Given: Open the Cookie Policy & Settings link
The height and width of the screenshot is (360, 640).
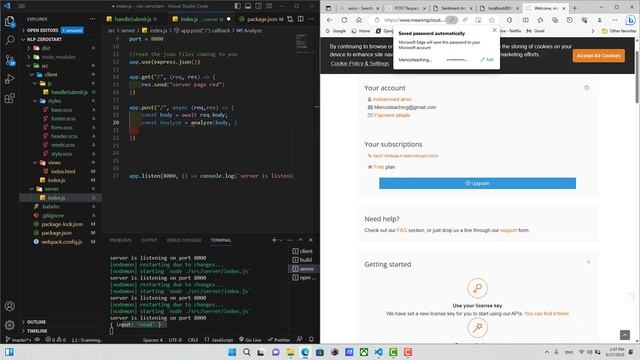Looking at the screenshot, I should tap(360, 63).
